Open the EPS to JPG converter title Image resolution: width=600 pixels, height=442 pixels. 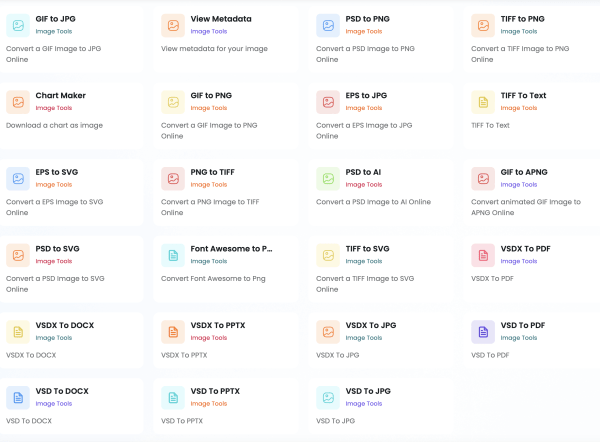click(x=366, y=96)
